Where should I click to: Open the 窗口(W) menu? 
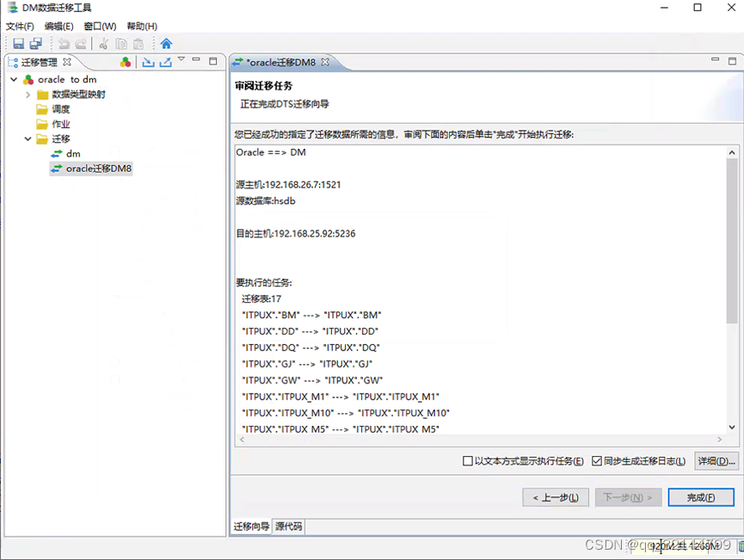pyautogui.click(x=100, y=26)
